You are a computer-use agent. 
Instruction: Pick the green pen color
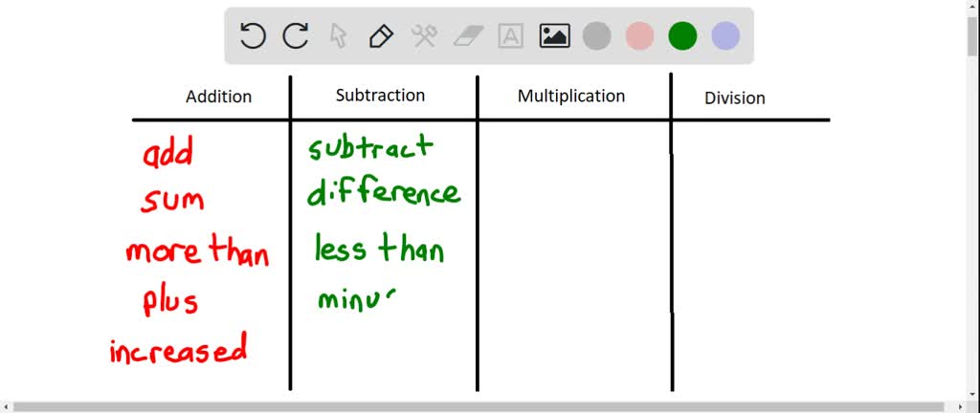[x=682, y=36]
